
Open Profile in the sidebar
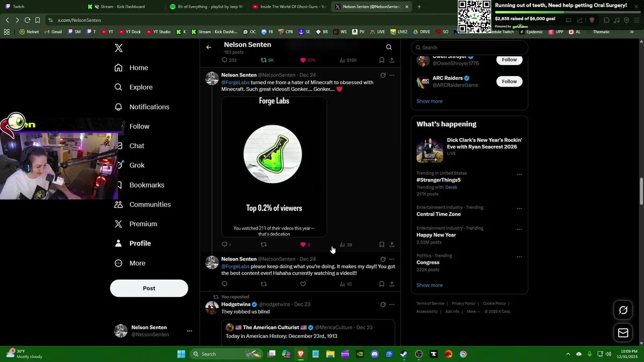coord(133,243)
